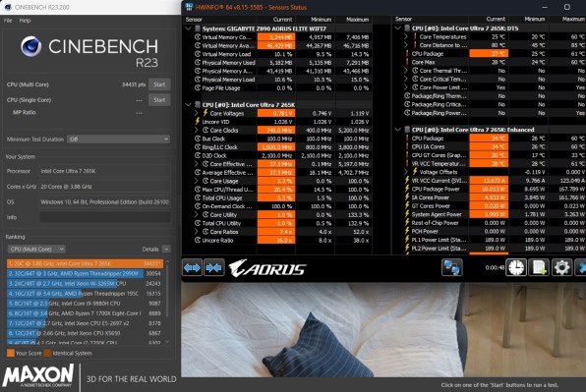Expand the Core Voltages sensor row
Screen dimensions: 586x392
[x=197, y=113]
